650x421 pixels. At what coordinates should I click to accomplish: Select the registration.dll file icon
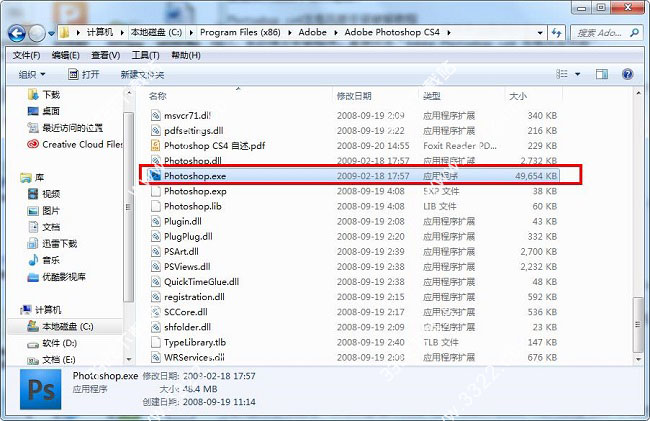pos(155,297)
